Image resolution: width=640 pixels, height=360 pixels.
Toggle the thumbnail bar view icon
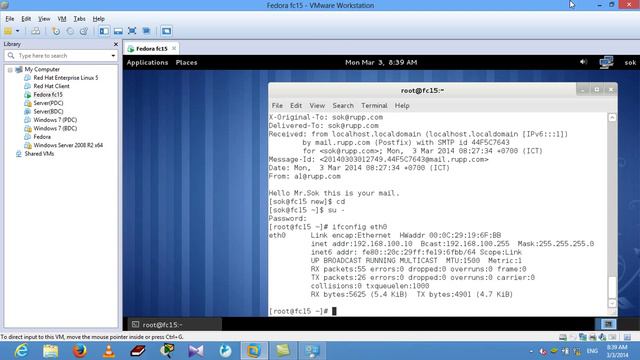click(x=118, y=31)
